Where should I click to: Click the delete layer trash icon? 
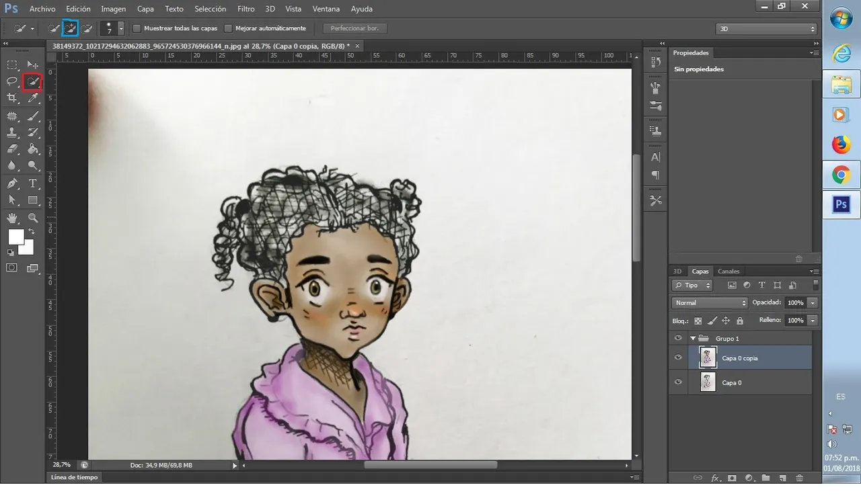[799, 478]
